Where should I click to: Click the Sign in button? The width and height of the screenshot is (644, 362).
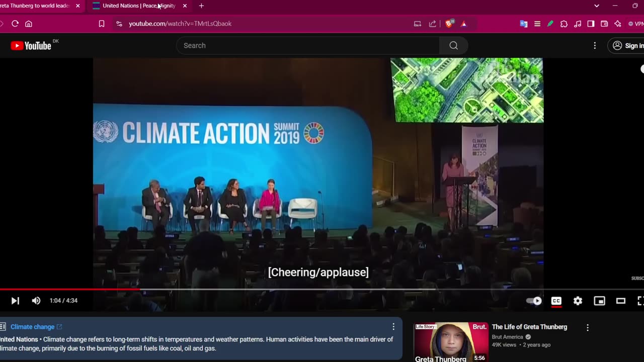(627, 45)
